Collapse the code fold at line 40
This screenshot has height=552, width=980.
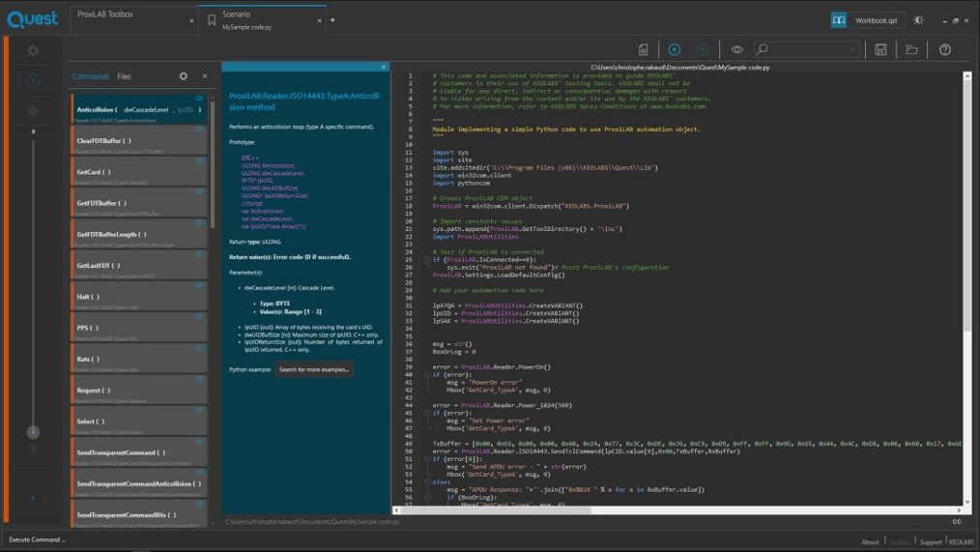click(426, 374)
